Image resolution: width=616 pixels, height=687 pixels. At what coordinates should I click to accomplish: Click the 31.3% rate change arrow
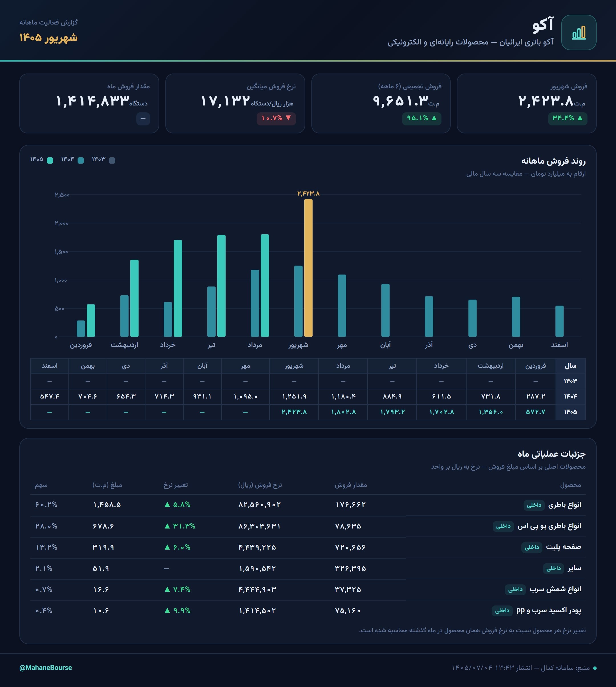[x=167, y=526]
